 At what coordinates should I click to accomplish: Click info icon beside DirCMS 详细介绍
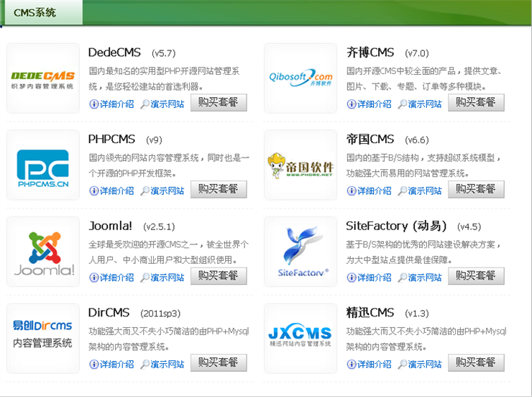pos(93,365)
